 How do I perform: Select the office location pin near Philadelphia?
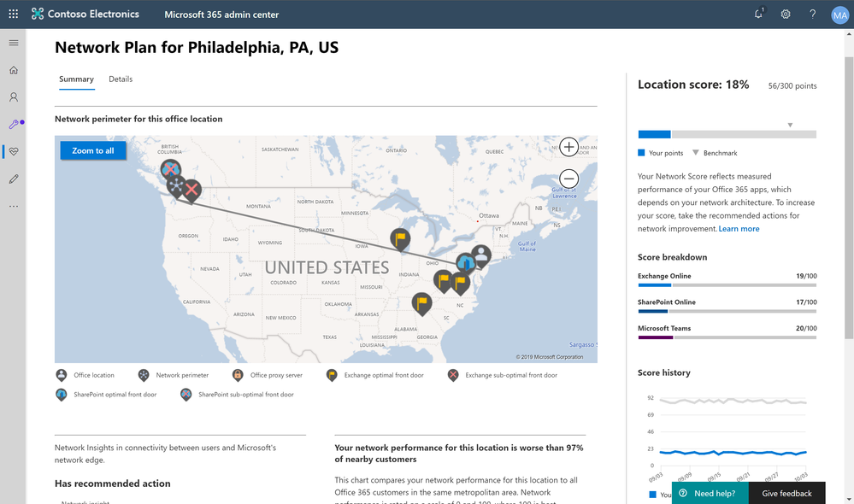(x=481, y=255)
